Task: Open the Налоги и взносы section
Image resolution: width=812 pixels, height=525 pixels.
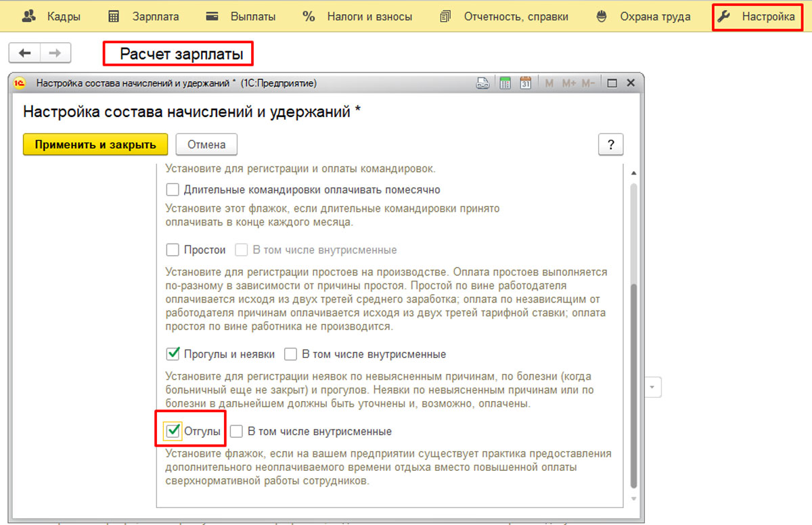Action: [x=358, y=17]
